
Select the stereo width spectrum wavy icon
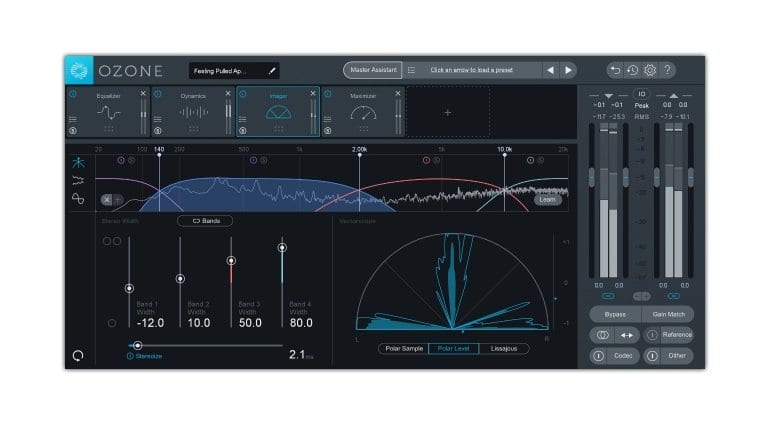(x=78, y=180)
